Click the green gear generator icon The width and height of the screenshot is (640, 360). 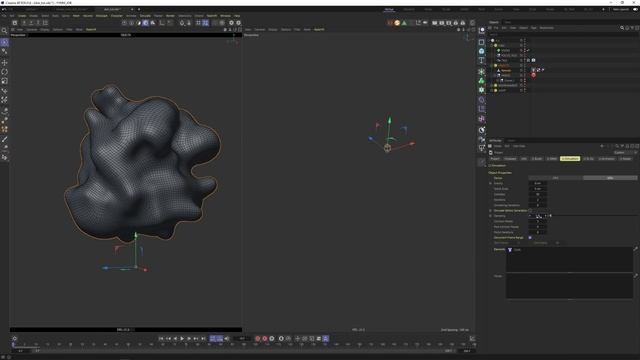[482, 90]
